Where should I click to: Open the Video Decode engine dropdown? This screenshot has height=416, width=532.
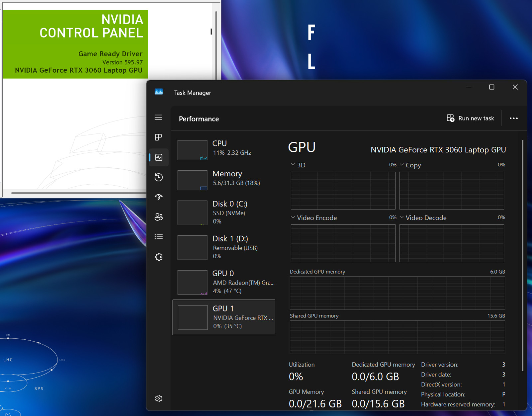[402, 217]
